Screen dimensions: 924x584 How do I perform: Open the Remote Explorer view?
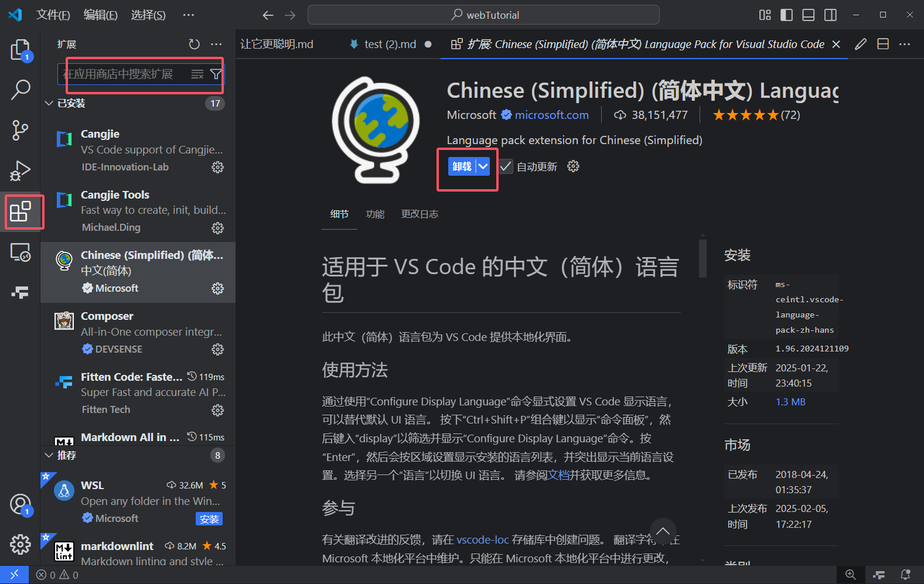tap(21, 252)
